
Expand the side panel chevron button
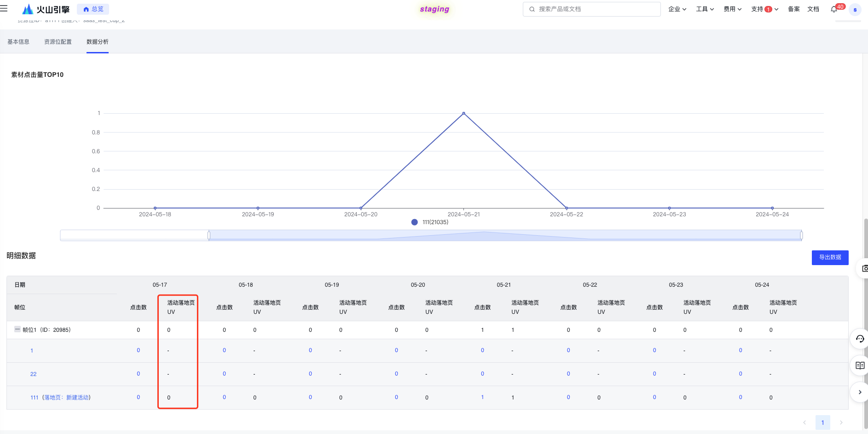pyautogui.click(x=860, y=392)
